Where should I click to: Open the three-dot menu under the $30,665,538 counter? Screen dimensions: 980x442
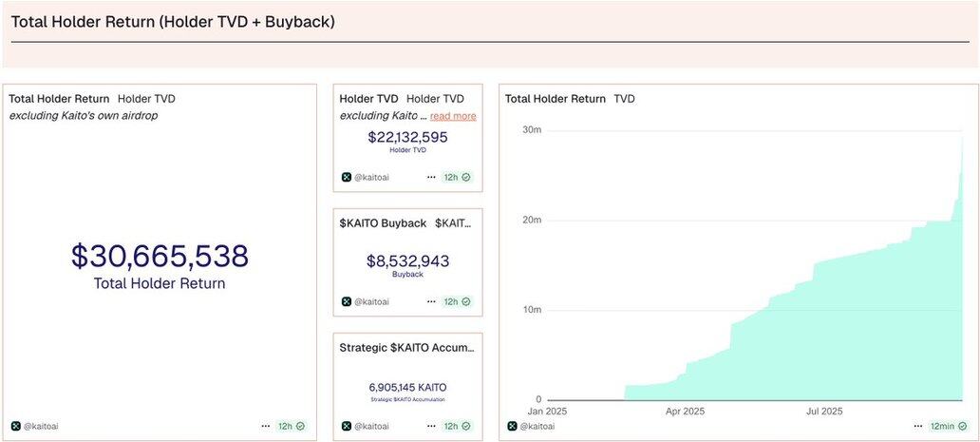point(265,426)
